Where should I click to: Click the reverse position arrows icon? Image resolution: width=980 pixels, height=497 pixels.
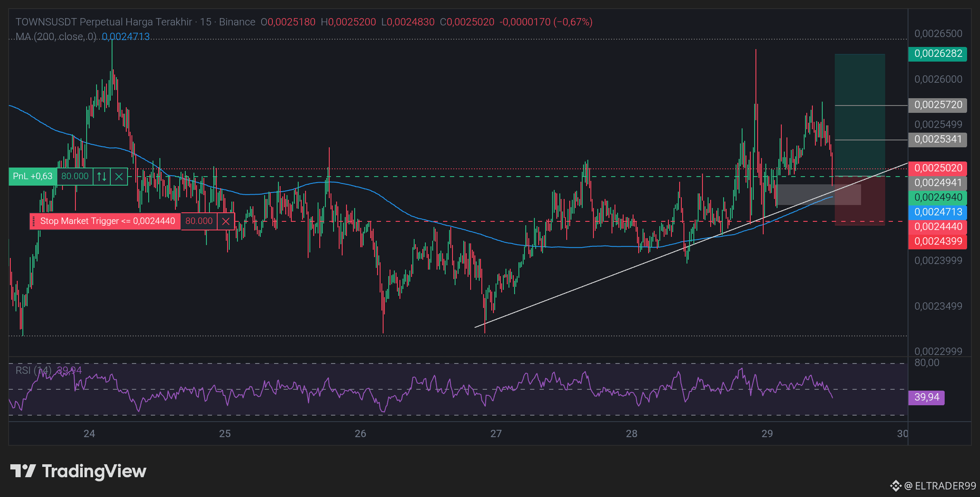tap(102, 177)
